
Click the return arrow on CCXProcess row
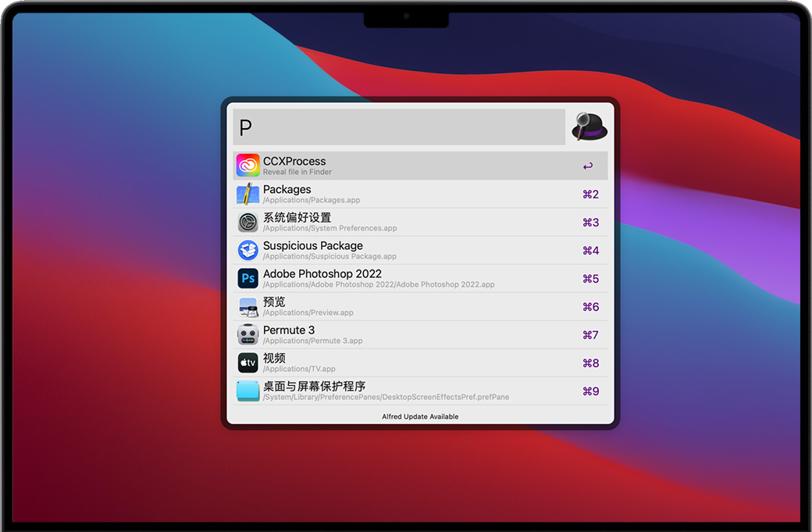[x=588, y=166]
